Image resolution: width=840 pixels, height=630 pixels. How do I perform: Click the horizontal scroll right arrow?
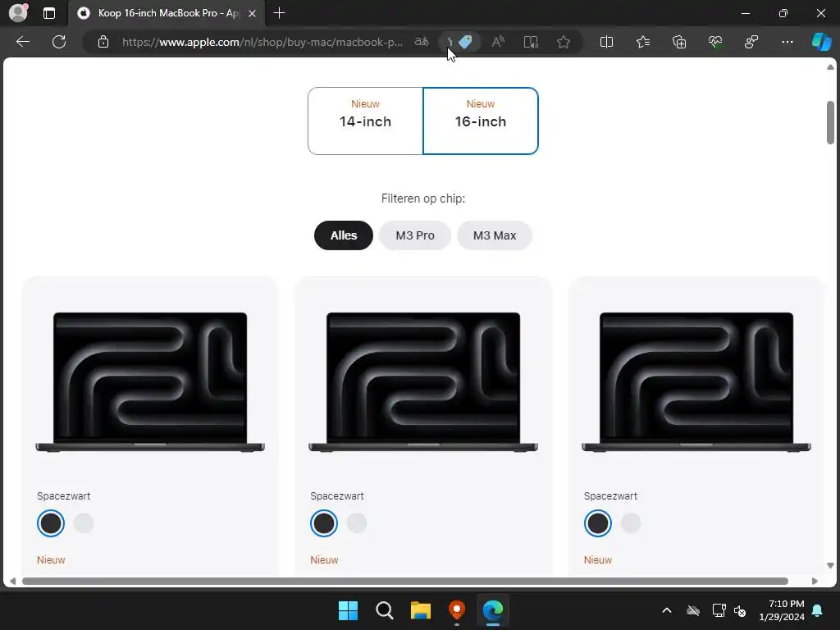coord(815,582)
